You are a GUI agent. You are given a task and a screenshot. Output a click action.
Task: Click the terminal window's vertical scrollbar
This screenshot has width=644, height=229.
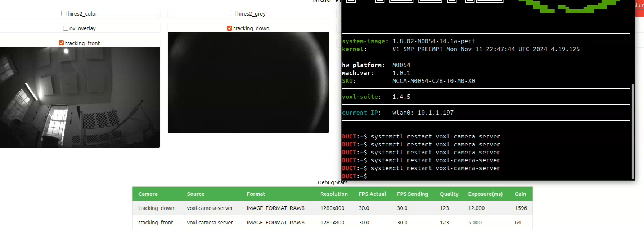click(632, 132)
